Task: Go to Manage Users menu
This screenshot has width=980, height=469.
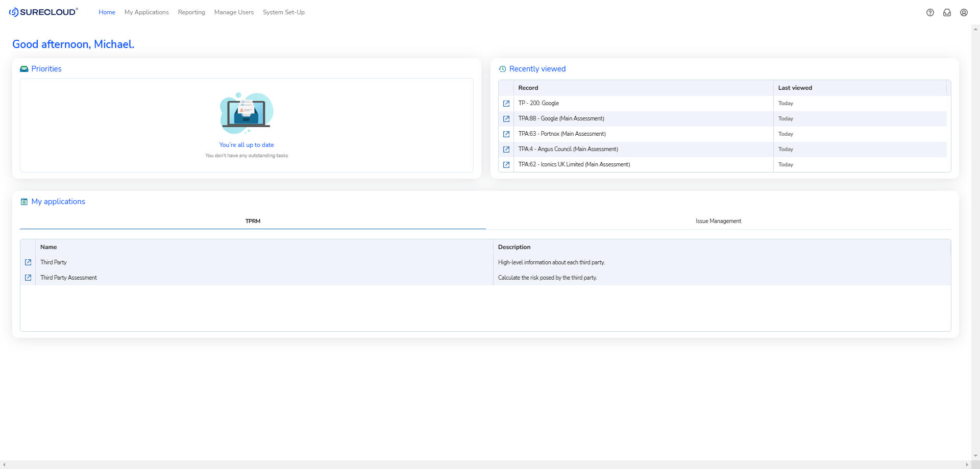Action: pyautogui.click(x=234, y=12)
